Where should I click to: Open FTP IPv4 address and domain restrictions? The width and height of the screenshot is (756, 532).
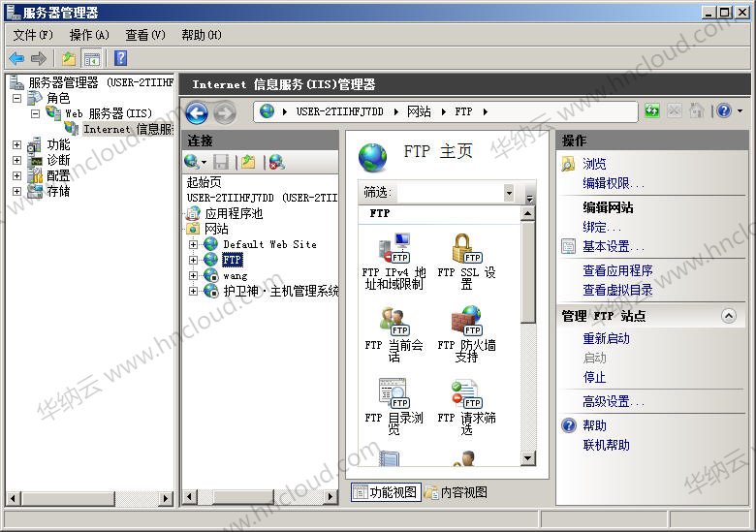[x=394, y=262]
